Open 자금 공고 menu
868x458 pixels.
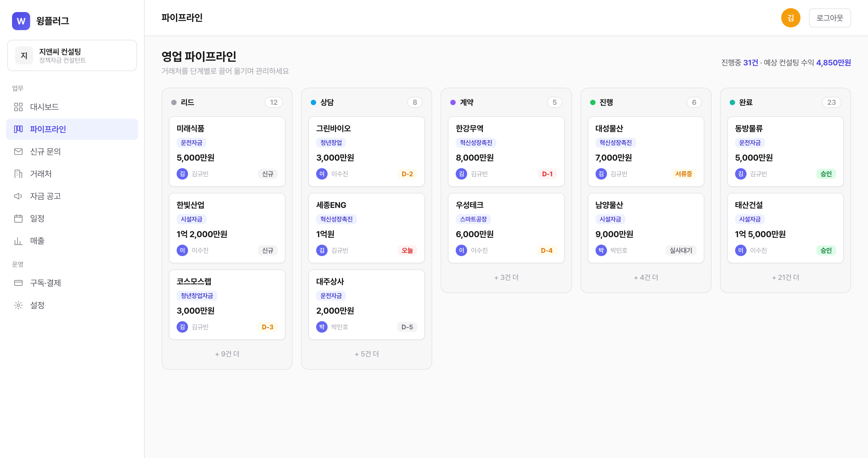click(72, 196)
